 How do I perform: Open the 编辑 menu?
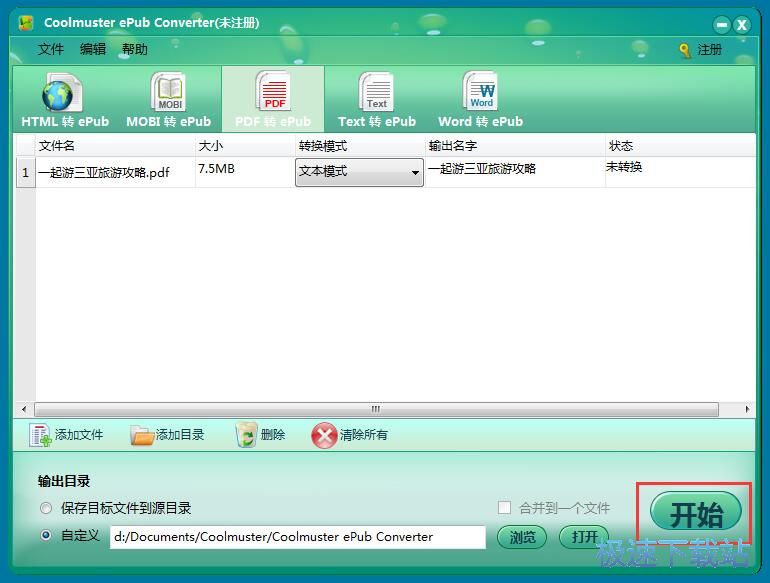pos(93,49)
